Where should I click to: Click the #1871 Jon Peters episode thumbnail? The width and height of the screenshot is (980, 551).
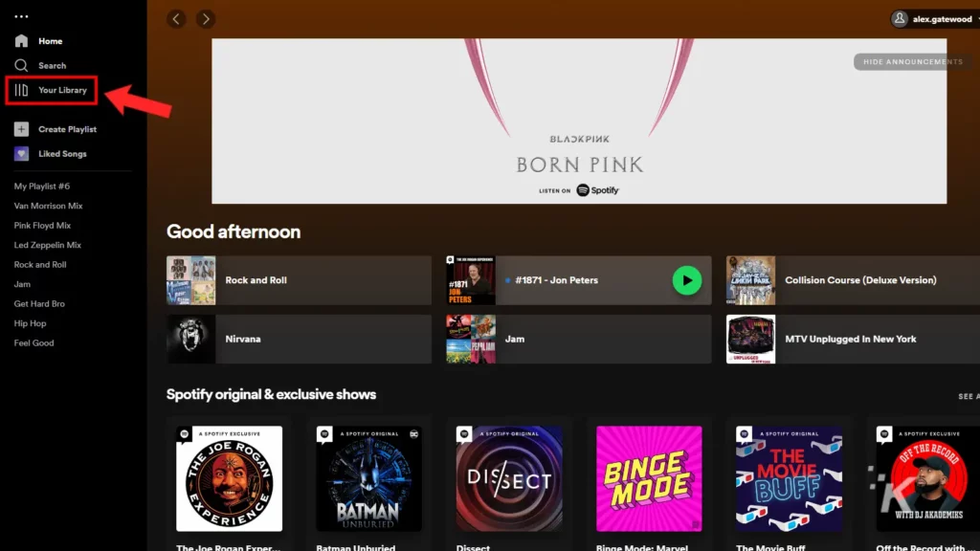point(471,280)
